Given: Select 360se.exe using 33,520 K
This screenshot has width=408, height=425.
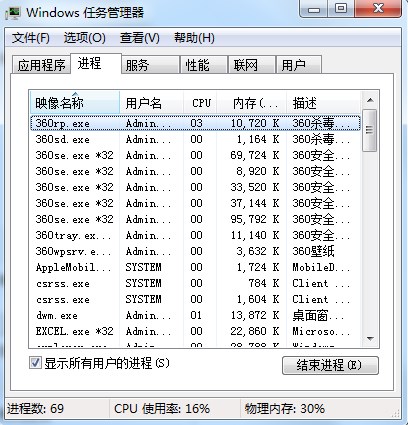Looking at the screenshot, I should (x=195, y=187).
